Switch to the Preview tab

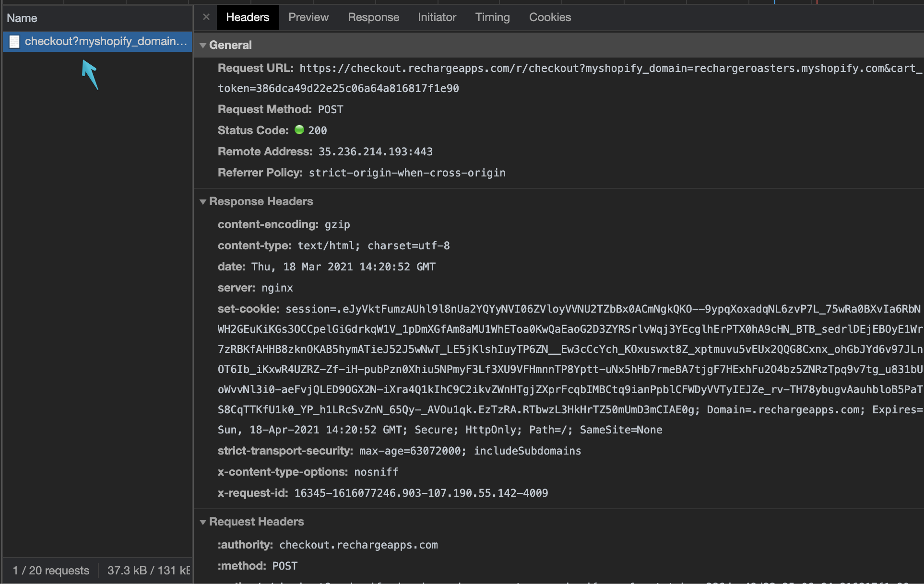click(308, 17)
